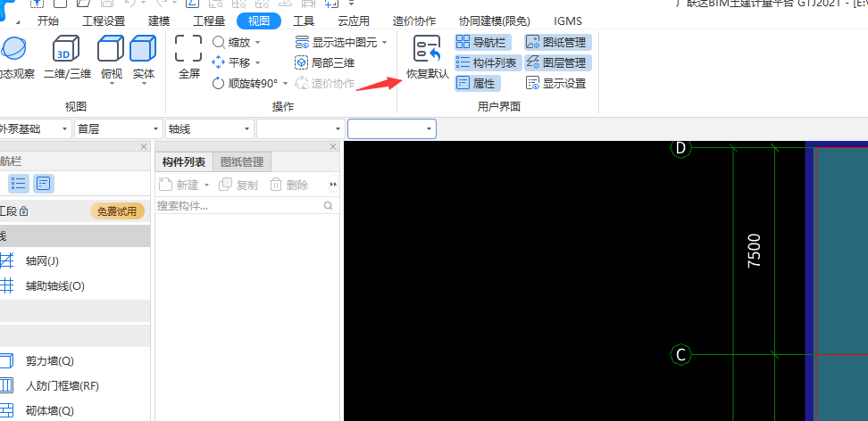The image size is (868, 421).
Task: Switch to 构件列表 panel tab
Action: point(184,162)
